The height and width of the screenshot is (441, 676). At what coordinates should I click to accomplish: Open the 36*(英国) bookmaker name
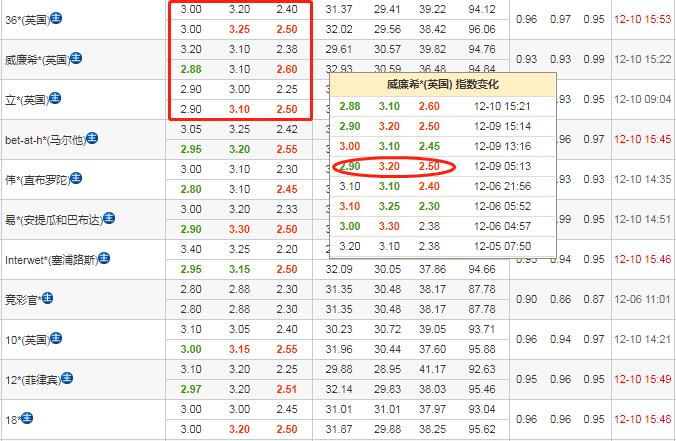(28, 20)
